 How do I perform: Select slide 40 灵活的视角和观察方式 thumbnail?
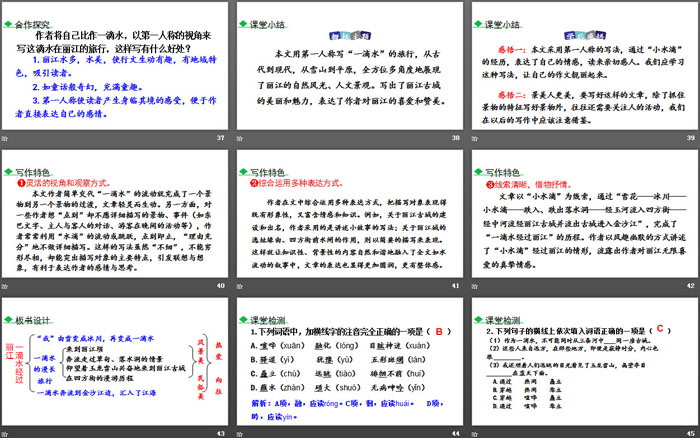tap(115, 214)
